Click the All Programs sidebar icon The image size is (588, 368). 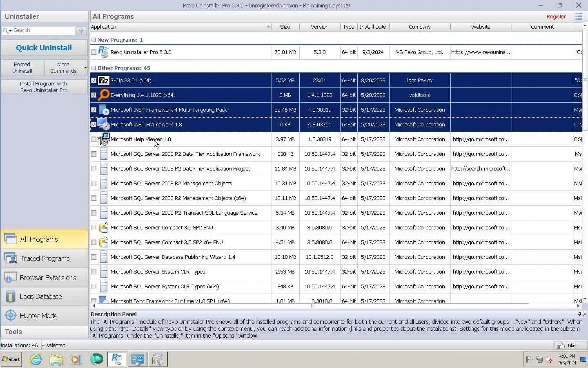(x=10, y=239)
